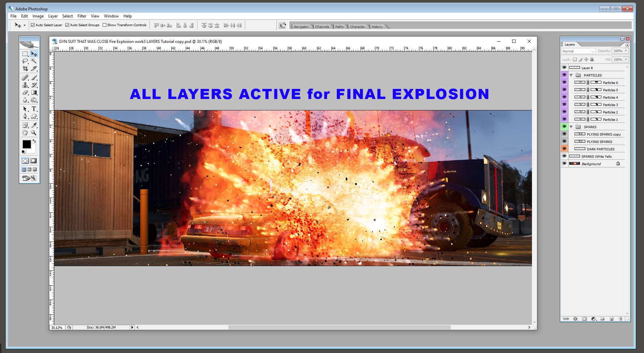The width and height of the screenshot is (644, 353).
Task: Click Link layers chain icon
Action: (566, 319)
